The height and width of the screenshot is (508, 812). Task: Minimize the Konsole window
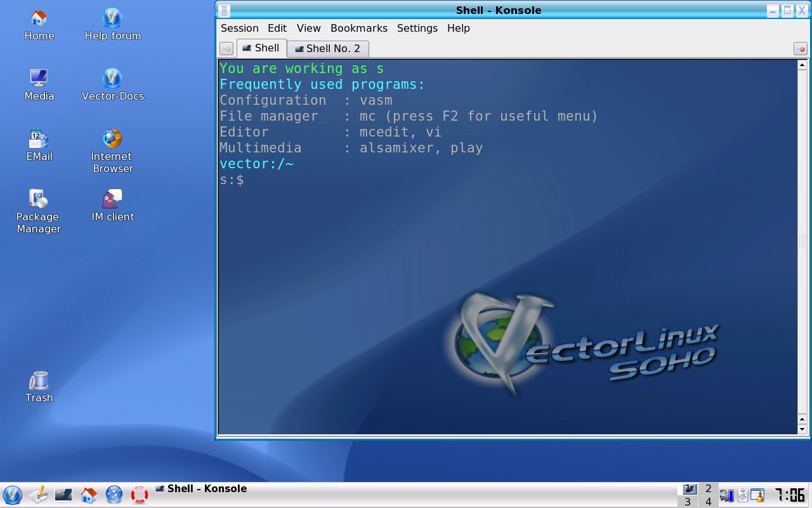pos(773,10)
